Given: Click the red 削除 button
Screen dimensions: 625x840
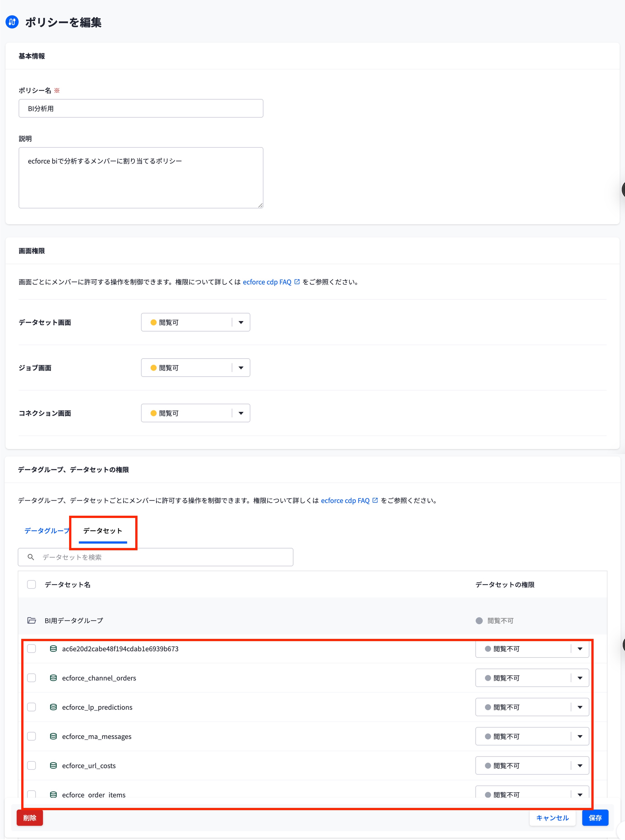Looking at the screenshot, I should pyautogui.click(x=30, y=818).
